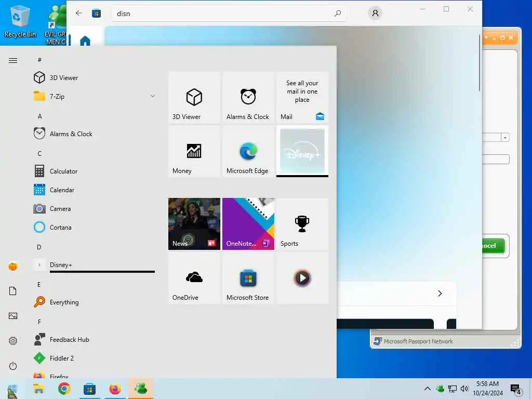
Task: Jump to letter A section header
Action: (x=39, y=116)
